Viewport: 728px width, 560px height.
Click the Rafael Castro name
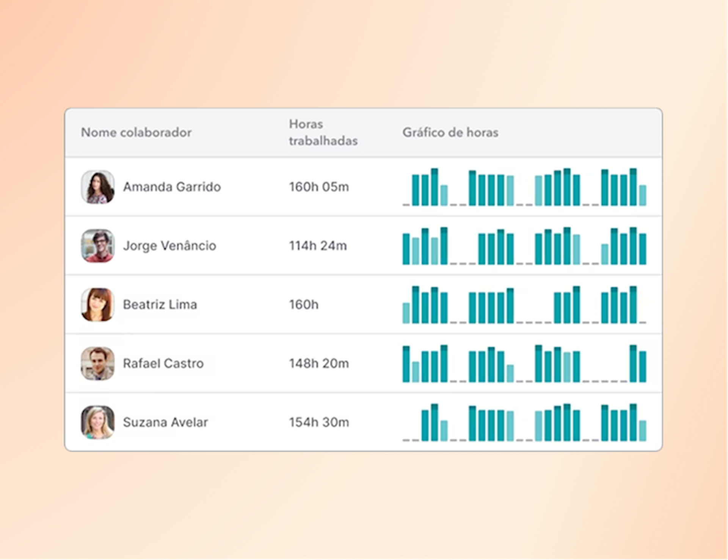[163, 363]
